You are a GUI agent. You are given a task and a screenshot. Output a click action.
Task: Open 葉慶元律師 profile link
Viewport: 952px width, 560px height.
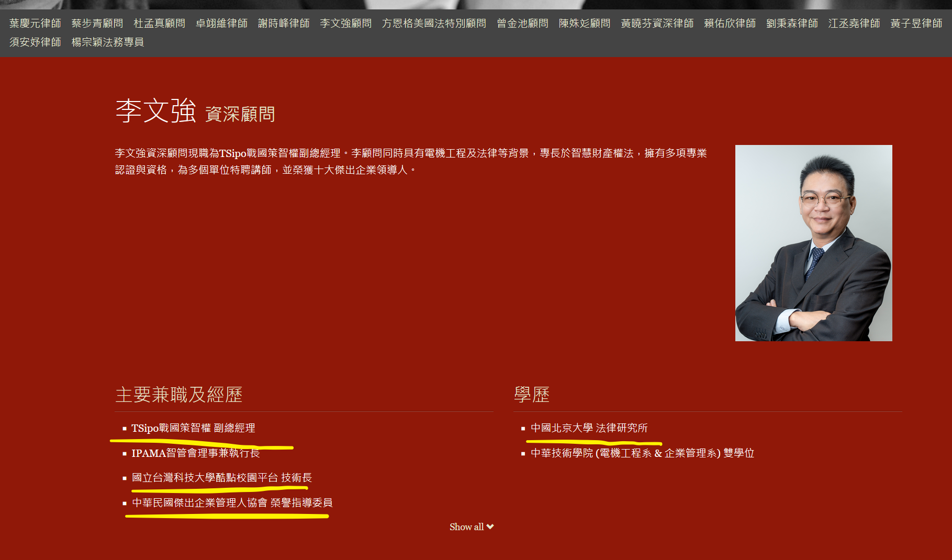(35, 24)
